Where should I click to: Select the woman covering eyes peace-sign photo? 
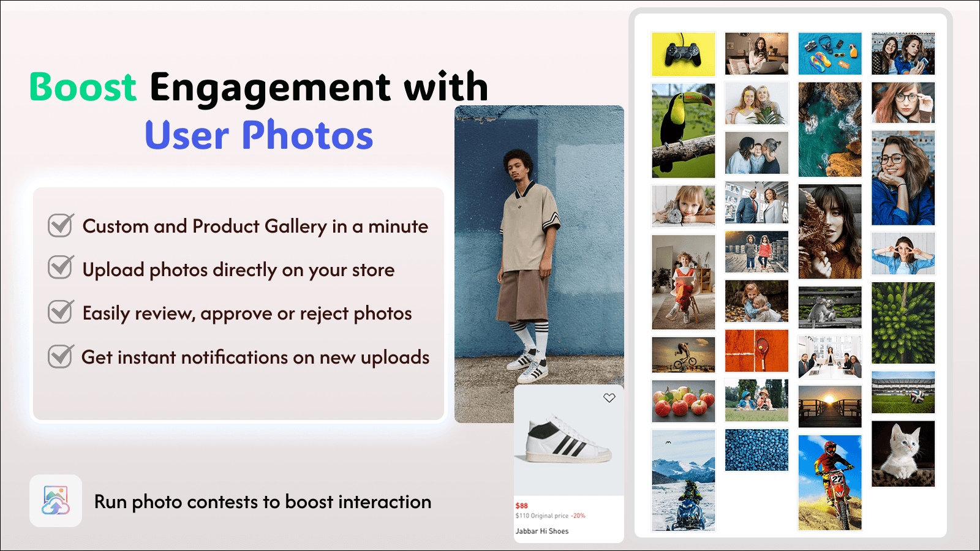point(903,253)
